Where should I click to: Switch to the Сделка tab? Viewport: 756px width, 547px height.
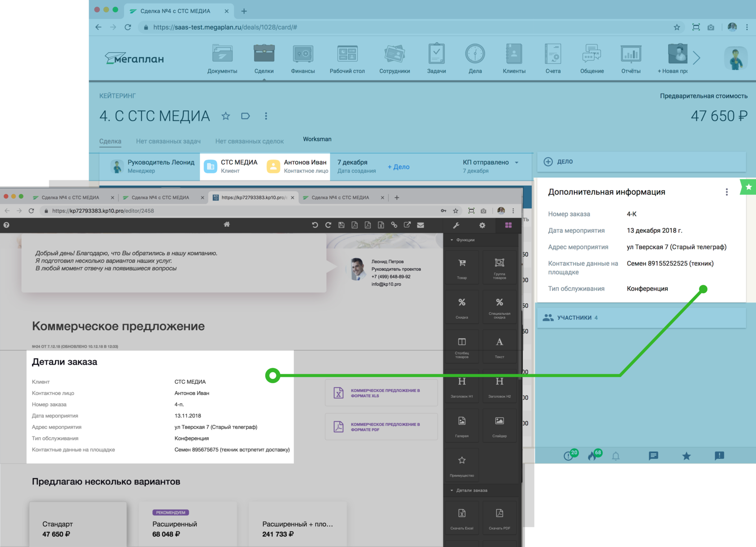tap(110, 141)
